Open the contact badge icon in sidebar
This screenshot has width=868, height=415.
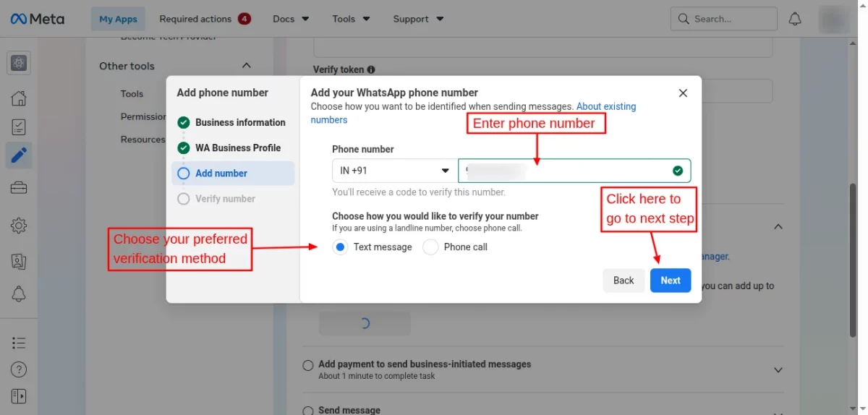click(19, 261)
